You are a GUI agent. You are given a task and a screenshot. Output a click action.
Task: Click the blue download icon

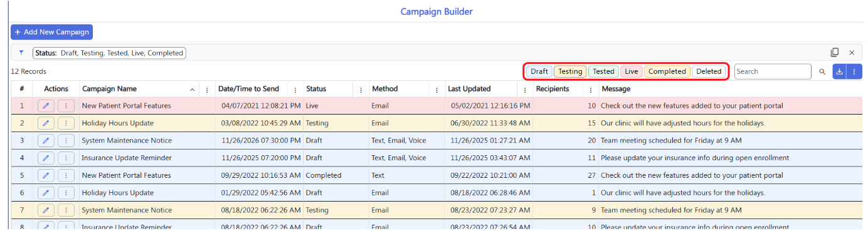[x=839, y=71]
